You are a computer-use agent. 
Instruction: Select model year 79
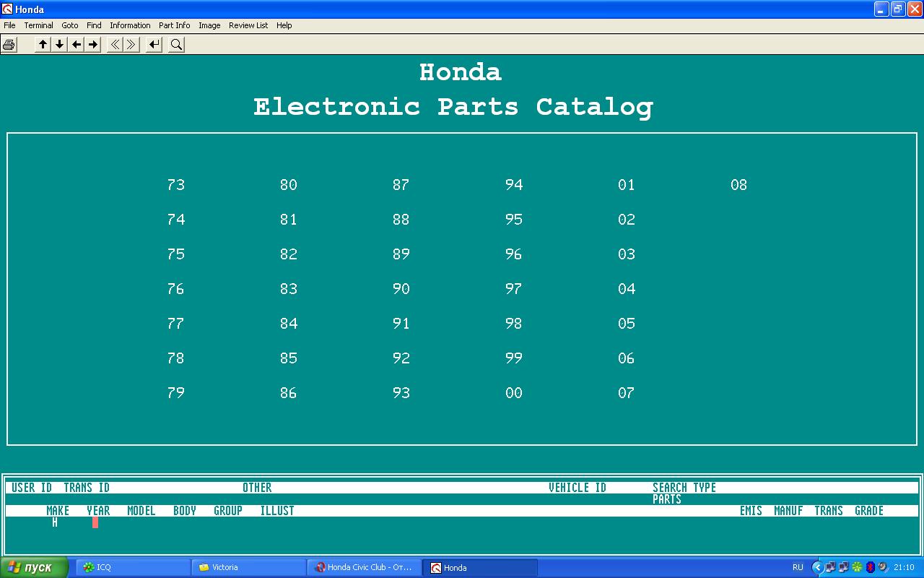click(x=176, y=393)
